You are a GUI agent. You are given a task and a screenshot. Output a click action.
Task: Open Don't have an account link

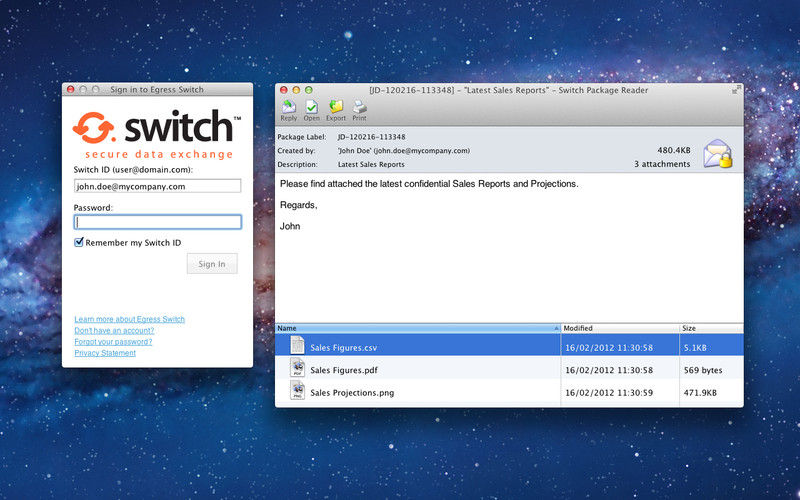[x=114, y=331]
